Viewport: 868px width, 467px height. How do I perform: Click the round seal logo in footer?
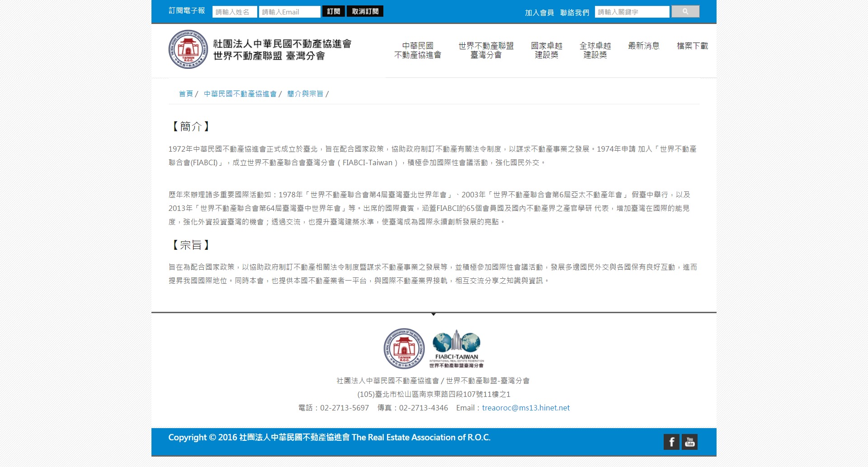click(404, 348)
